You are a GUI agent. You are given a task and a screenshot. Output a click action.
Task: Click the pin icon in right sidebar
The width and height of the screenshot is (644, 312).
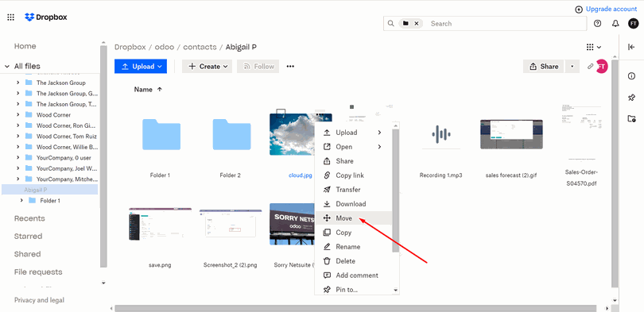(x=632, y=98)
